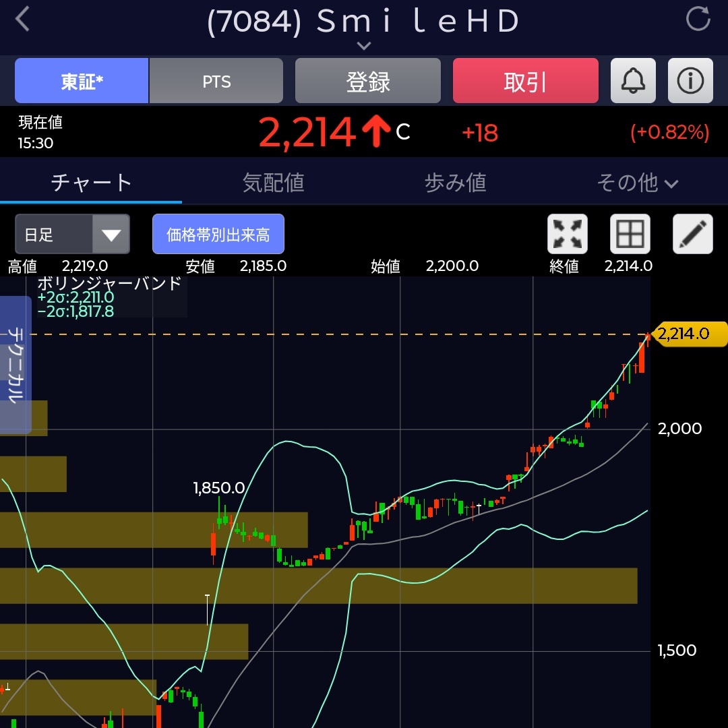Open price alert bell settings

pos(633,81)
